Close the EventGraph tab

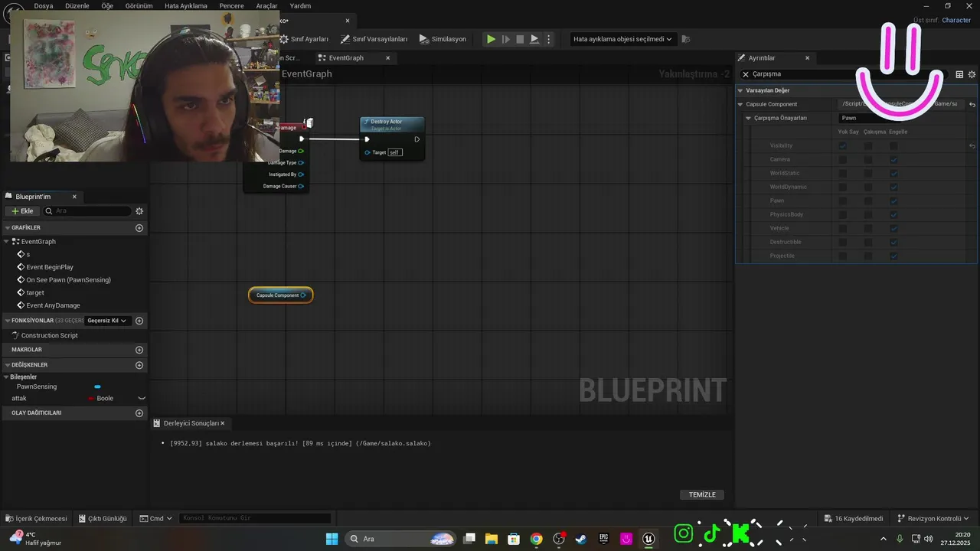[388, 58]
